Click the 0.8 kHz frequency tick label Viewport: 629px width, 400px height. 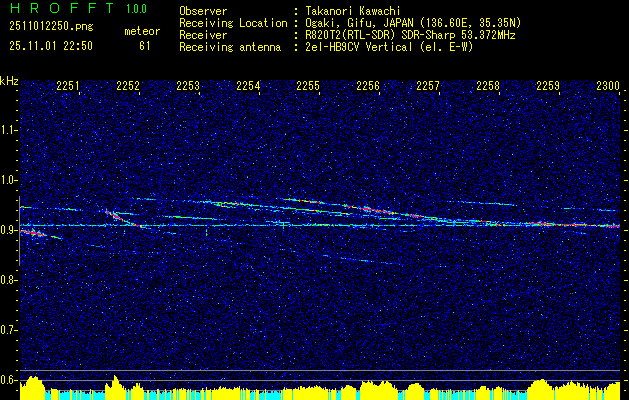click(9, 280)
